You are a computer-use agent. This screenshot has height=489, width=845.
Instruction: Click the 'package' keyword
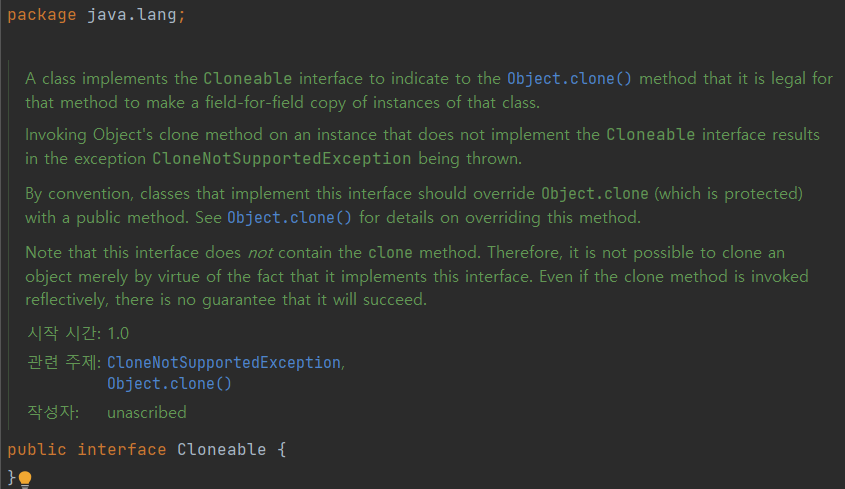coord(41,16)
